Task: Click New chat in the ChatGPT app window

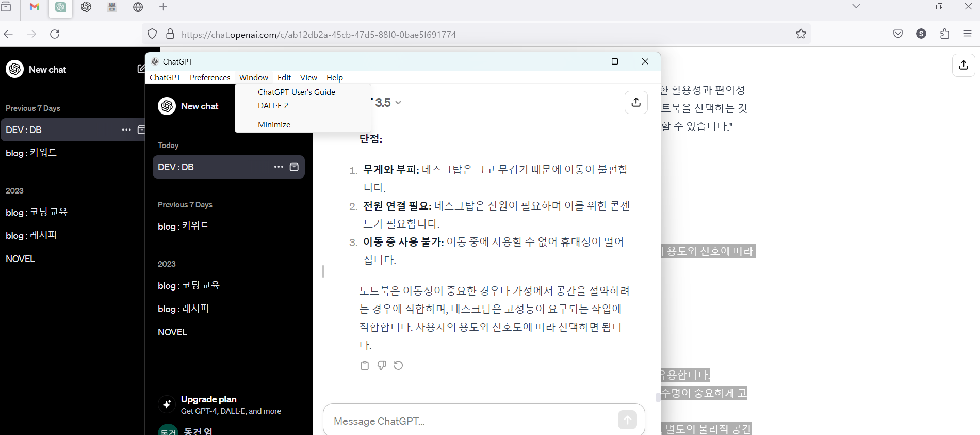Action: [x=200, y=106]
